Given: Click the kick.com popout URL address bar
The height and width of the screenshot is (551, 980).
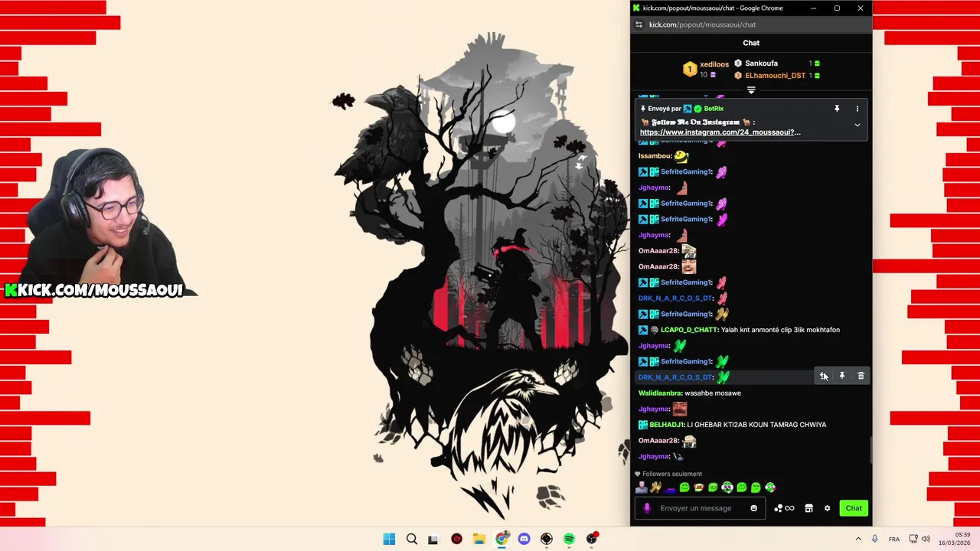Looking at the screenshot, I should point(702,24).
